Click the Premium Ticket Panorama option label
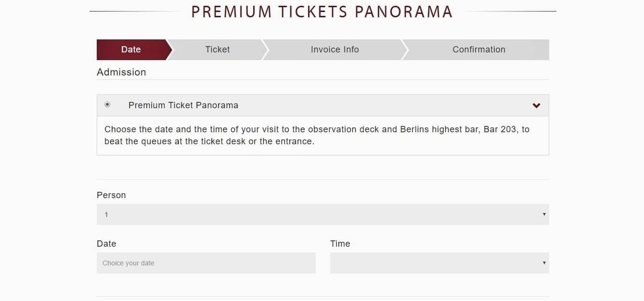The height and width of the screenshot is (301, 644). point(183,105)
